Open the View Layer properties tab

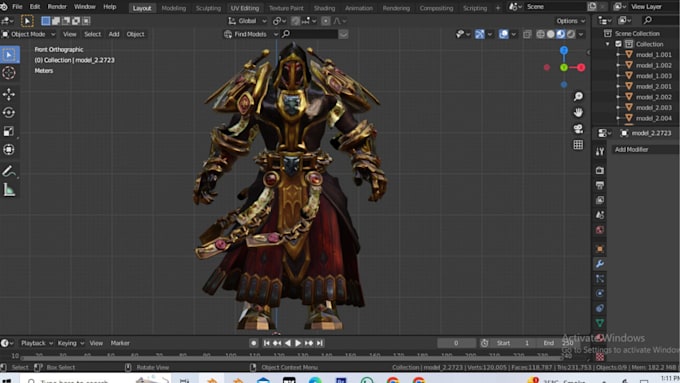pyautogui.click(x=600, y=200)
